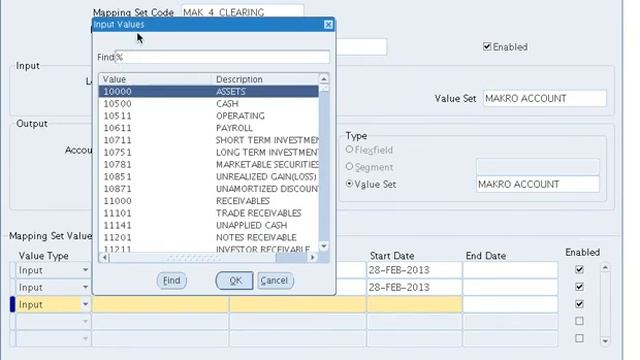Select 10751 LONG TERM INVESTMENT row
Viewport: 640px width, 360px height.
pos(208,152)
